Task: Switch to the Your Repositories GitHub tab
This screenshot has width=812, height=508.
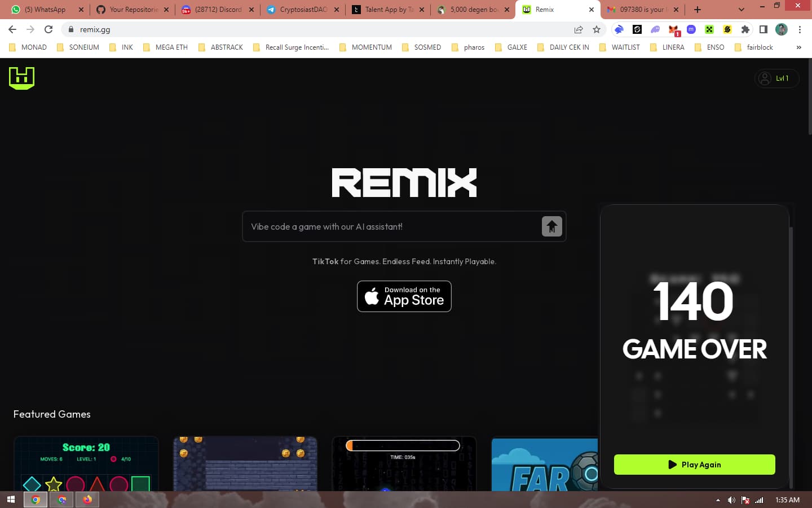Action: [x=133, y=10]
